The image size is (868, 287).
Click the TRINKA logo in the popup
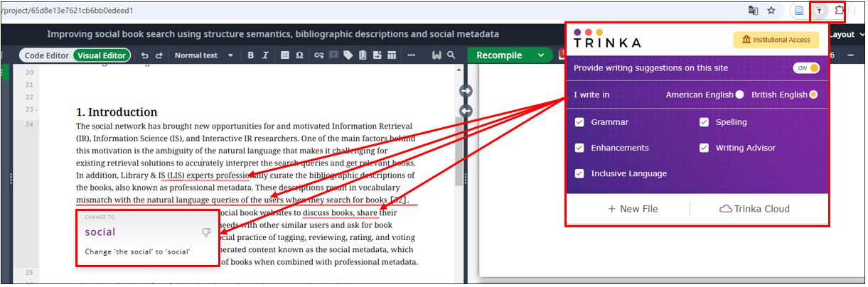click(x=607, y=38)
